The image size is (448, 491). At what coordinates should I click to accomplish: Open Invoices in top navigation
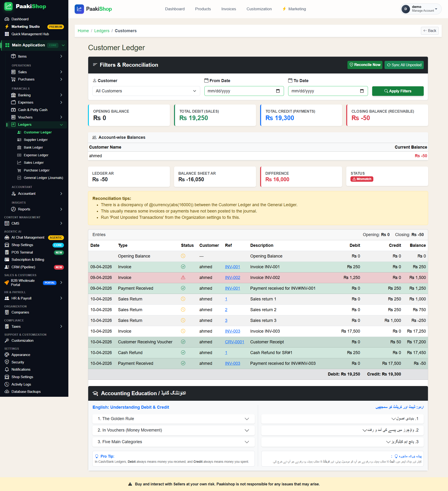click(x=228, y=9)
